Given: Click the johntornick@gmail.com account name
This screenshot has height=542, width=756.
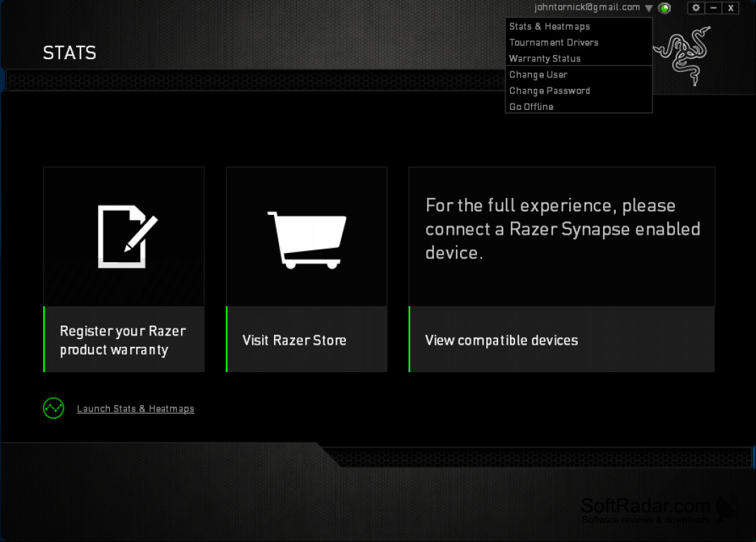Looking at the screenshot, I should (x=587, y=7).
